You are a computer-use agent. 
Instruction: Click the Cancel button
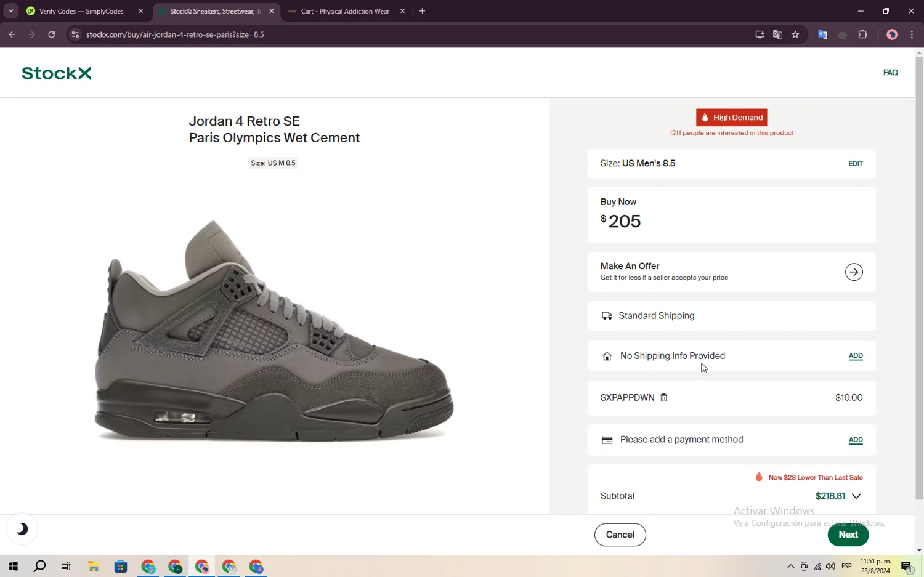pyautogui.click(x=620, y=535)
